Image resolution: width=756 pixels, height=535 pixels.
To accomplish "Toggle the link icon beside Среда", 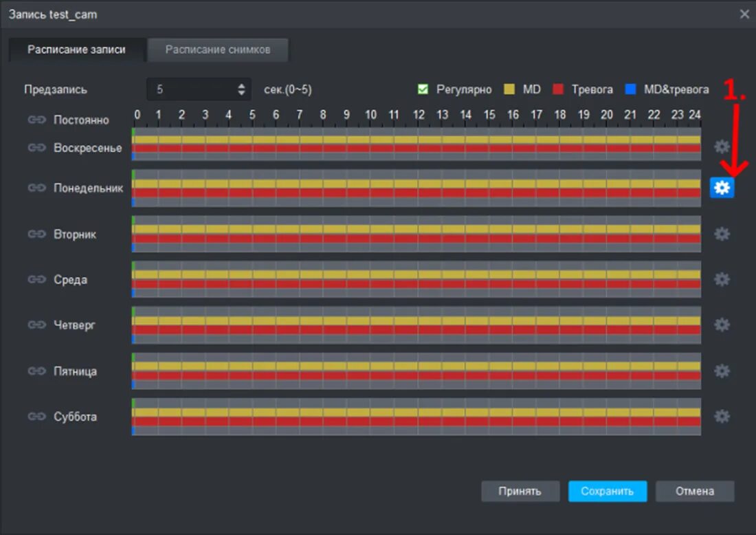I will 36,279.
